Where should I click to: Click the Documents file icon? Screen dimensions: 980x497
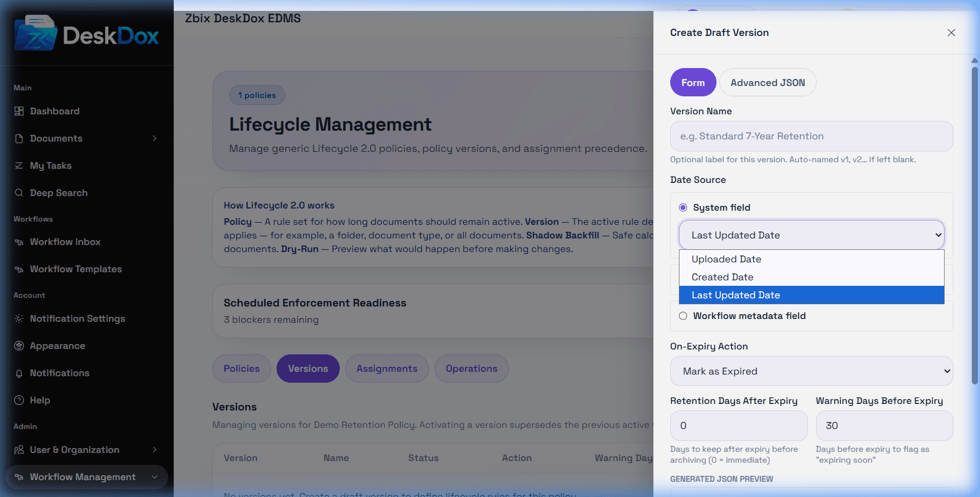point(19,138)
